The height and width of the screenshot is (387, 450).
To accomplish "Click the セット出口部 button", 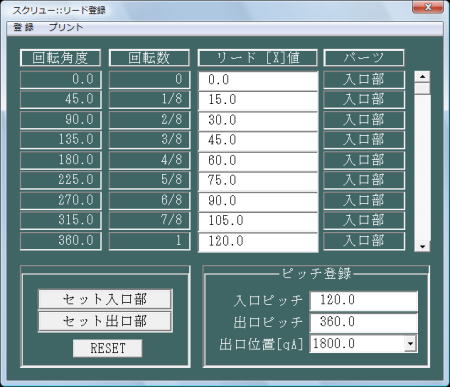I will coord(105,321).
